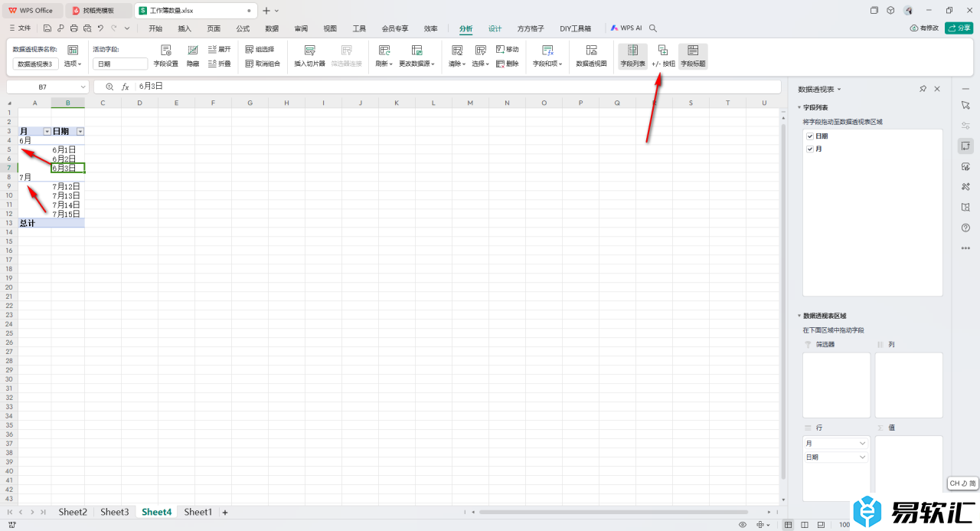
Task: Click the three-dots more icon in sidebar
Action: click(x=965, y=248)
